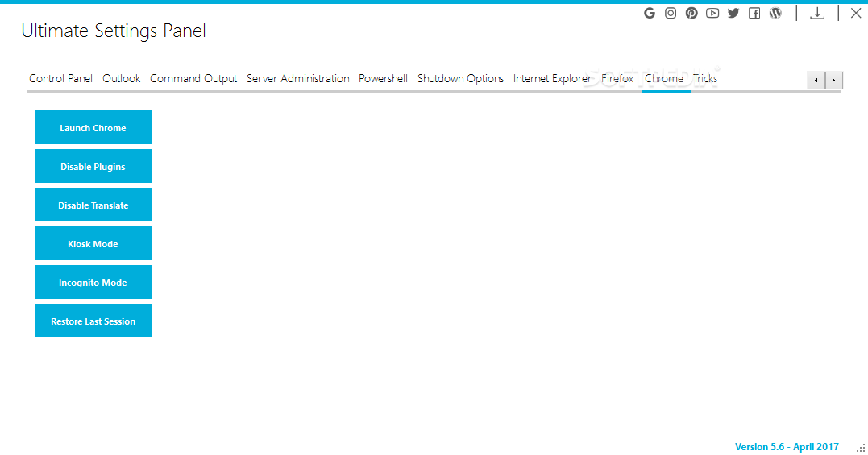Click the download icon in header
The width and height of the screenshot is (868, 455).
tap(817, 13)
